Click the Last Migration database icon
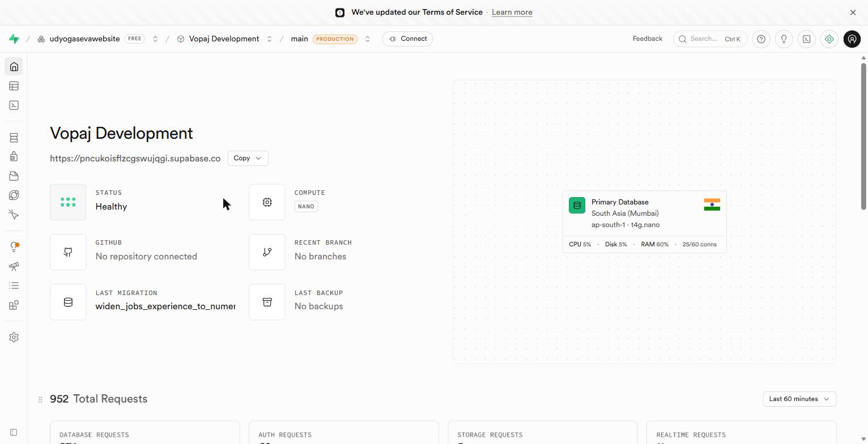The height and width of the screenshot is (444, 868). click(x=68, y=302)
